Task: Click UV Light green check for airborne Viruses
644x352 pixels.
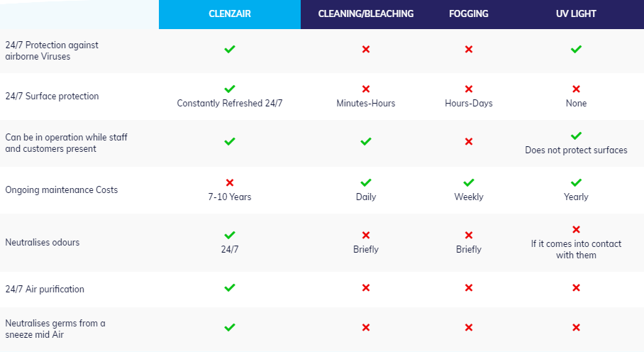Action: coord(576,49)
